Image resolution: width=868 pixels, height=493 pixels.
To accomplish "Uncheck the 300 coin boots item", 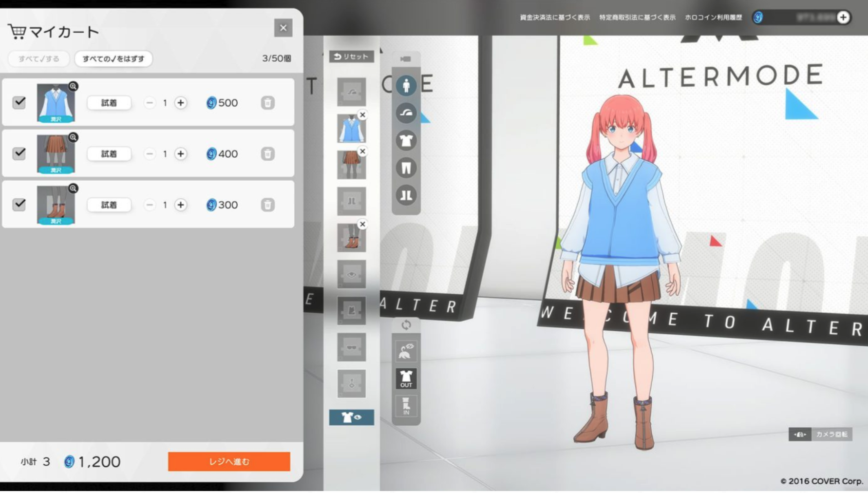I will (19, 205).
